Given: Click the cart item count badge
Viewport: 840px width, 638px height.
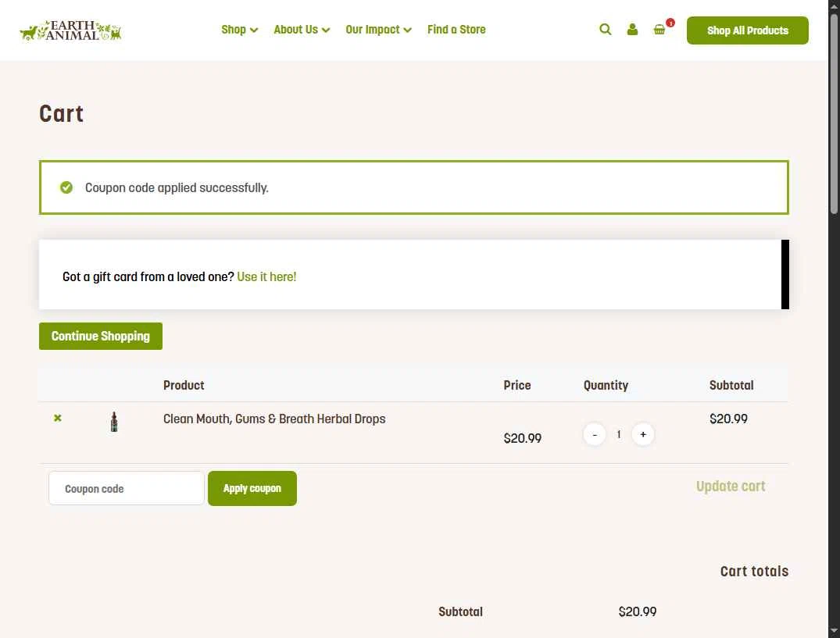Looking at the screenshot, I should point(670,23).
